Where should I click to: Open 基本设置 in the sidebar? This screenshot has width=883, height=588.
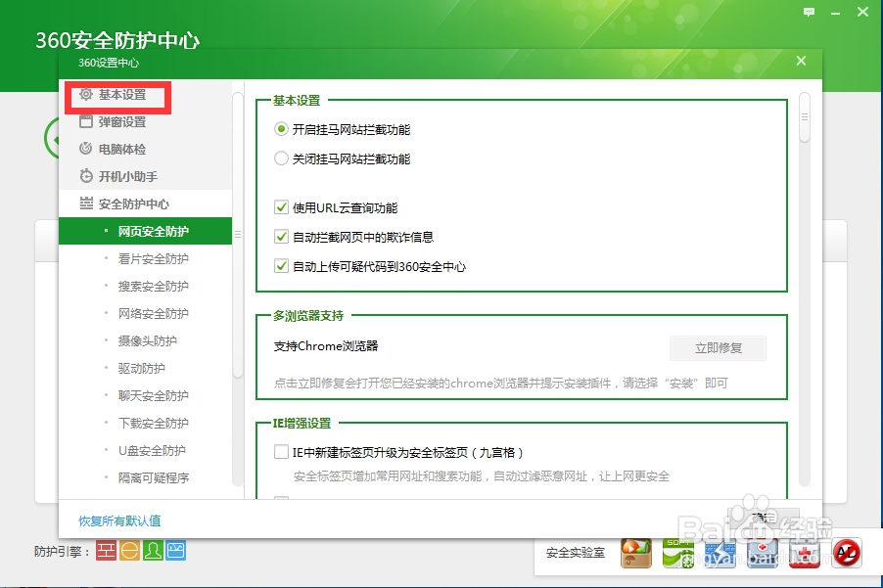[122, 95]
